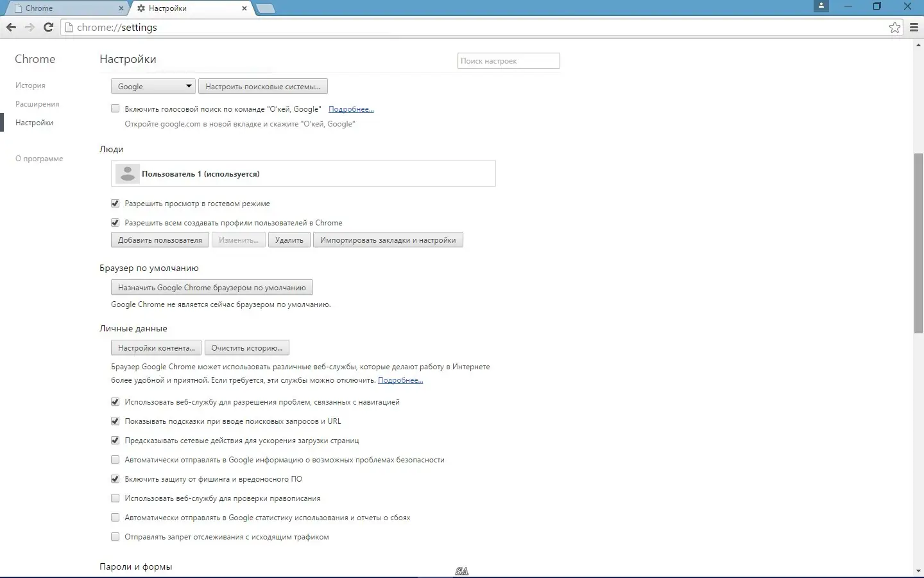Toggle Показывать подсказки при вводе checkbox
This screenshot has width=924, height=578.
coord(116,421)
